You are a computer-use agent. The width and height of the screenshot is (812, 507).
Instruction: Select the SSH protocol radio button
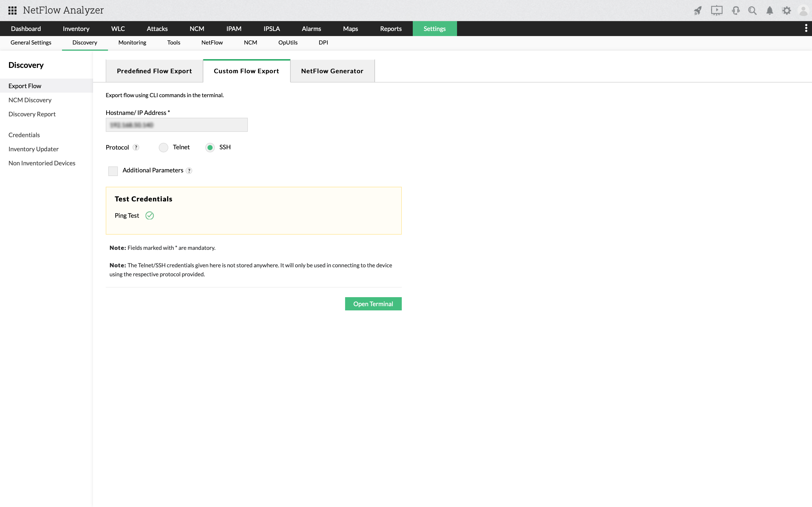point(210,148)
